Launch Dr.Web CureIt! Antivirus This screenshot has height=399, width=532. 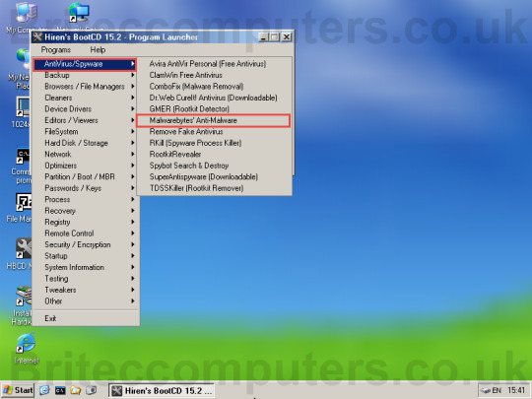(214, 98)
